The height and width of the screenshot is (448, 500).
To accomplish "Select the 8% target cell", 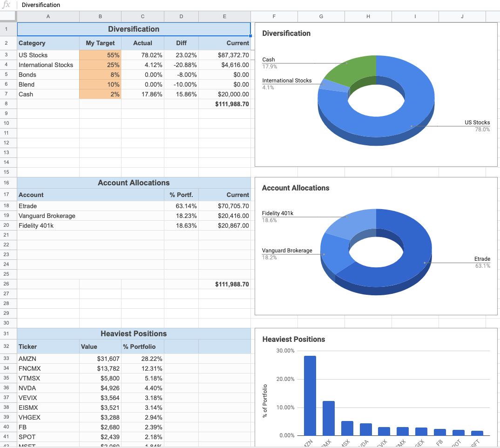I will (100, 75).
